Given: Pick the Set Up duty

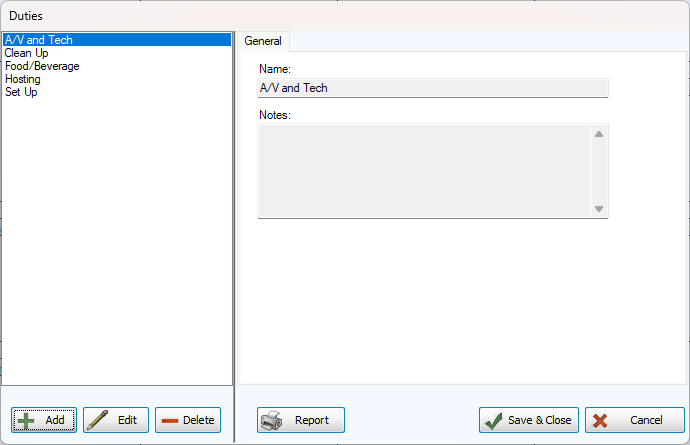Looking at the screenshot, I should tap(21, 92).
